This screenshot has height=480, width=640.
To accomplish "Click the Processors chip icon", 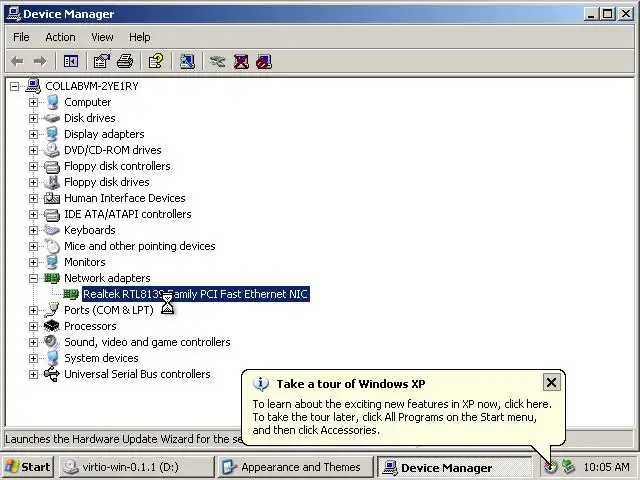I will (x=52, y=326).
